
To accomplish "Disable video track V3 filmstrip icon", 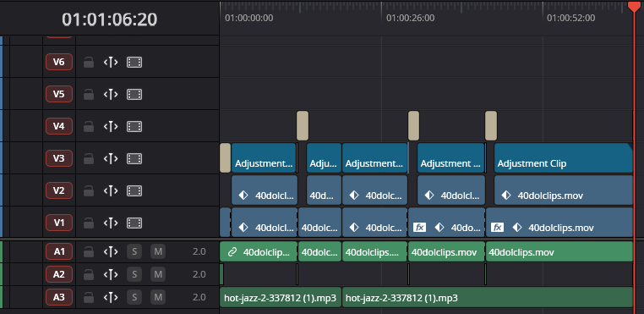I will click(134, 159).
